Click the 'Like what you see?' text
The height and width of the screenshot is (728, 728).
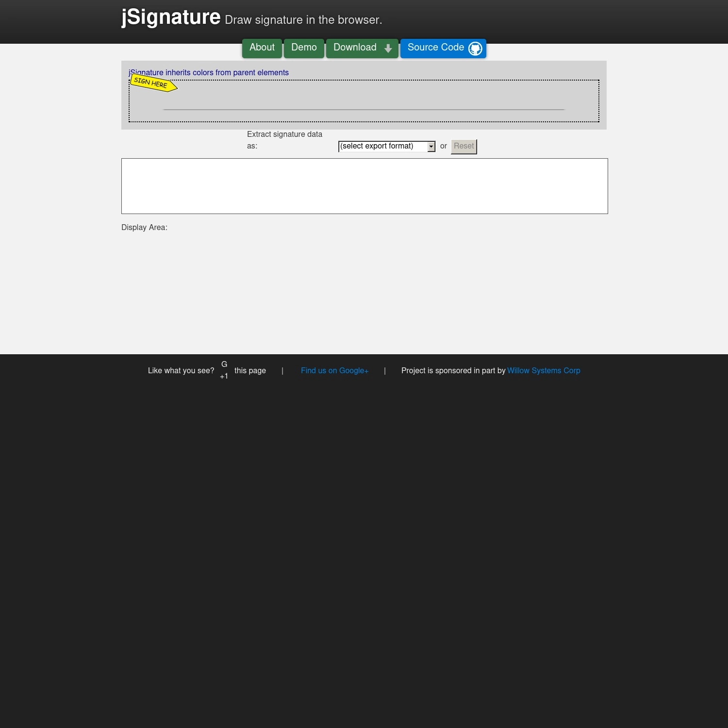(181, 371)
